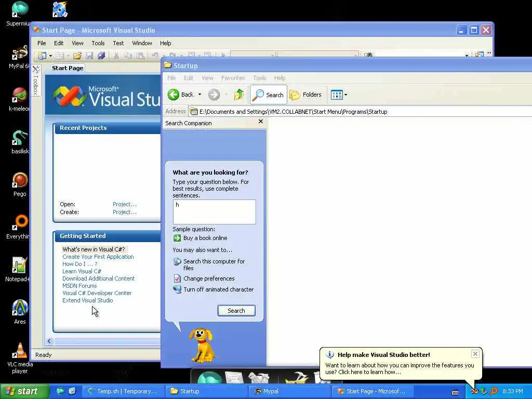Click the search question text box

click(214, 212)
